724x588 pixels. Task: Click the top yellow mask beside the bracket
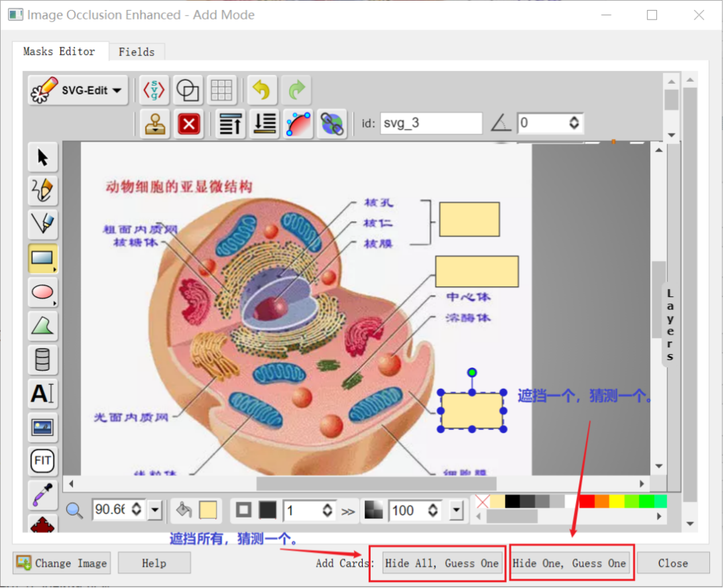pos(469,219)
